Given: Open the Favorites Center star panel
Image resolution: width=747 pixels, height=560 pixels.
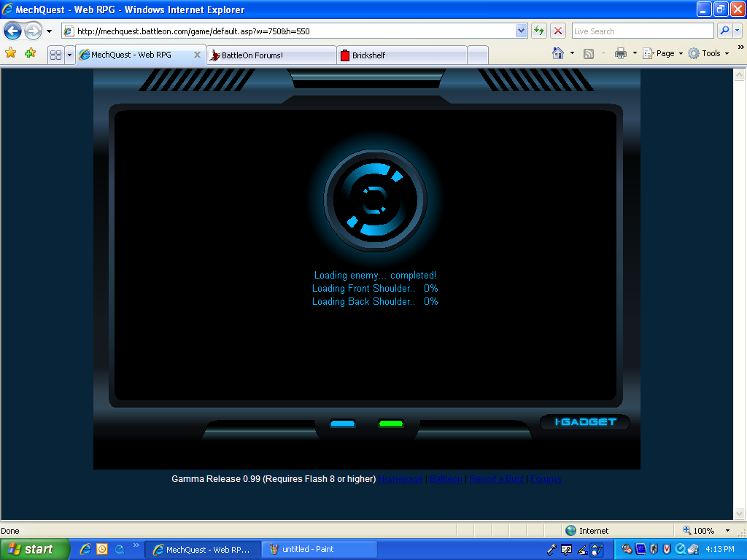Looking at the screenshot, I should coord(10,53).
